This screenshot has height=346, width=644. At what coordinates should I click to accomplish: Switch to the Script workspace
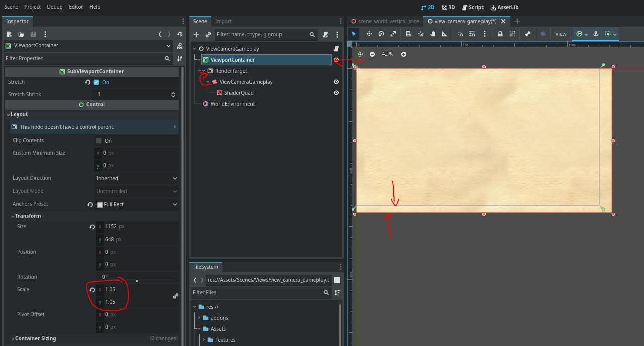click(472, 7)
